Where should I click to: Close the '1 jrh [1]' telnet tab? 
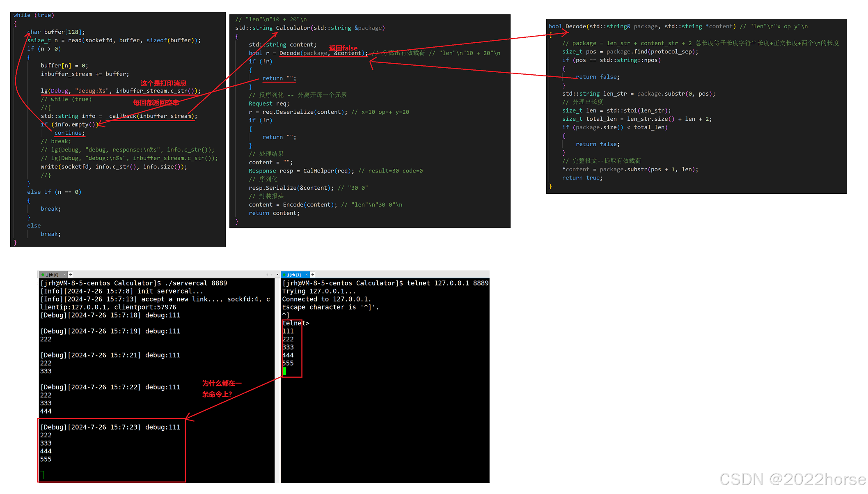coord(307,275)
